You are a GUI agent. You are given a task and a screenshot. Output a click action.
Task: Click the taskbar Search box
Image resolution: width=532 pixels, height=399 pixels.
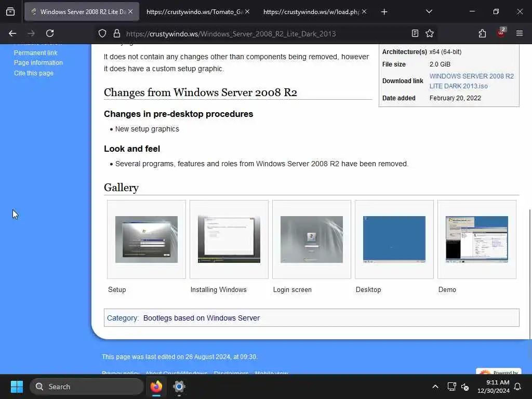coord(87,387)
